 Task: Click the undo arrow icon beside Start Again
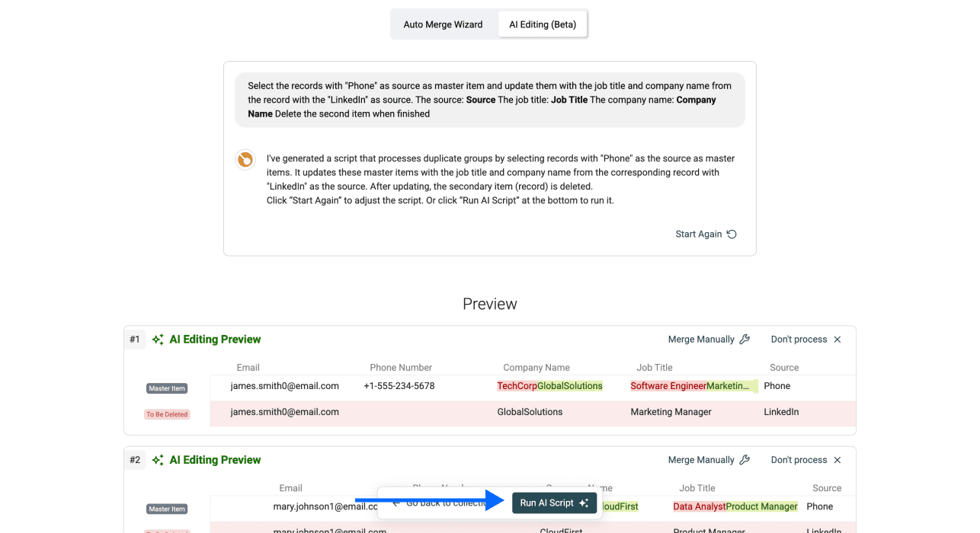[x=731, y=234]
